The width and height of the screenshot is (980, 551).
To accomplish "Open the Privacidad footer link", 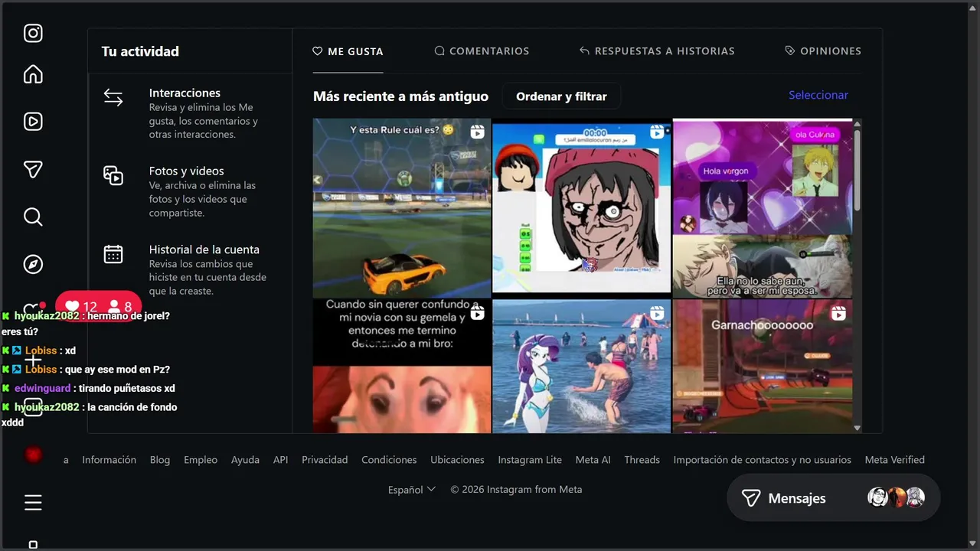I will 325,460.
